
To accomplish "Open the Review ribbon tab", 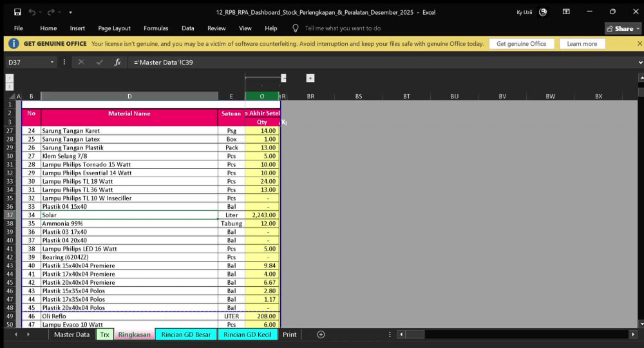I will pyautogui.click(x=216, y=28).
